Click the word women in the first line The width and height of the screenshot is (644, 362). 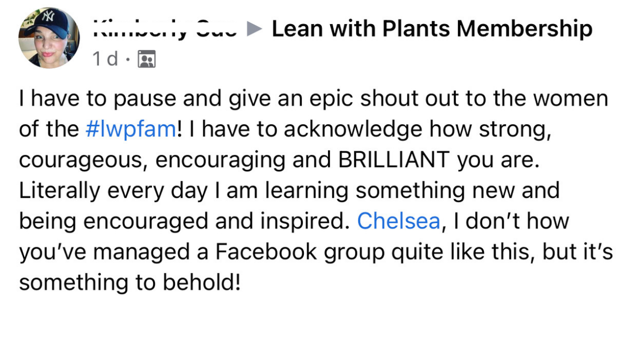click(x=570, y=99)
